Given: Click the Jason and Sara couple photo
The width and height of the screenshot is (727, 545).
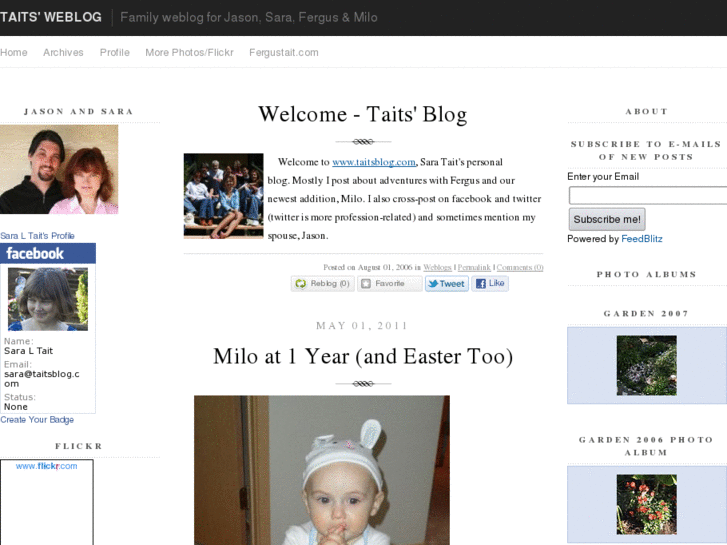Looking at the screenshot, I should pyautogui.click(x=59, y=169).
